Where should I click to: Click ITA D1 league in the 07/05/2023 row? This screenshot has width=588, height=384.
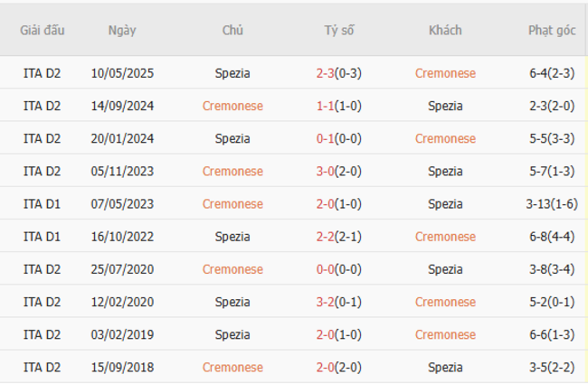[x=43, y=203]
